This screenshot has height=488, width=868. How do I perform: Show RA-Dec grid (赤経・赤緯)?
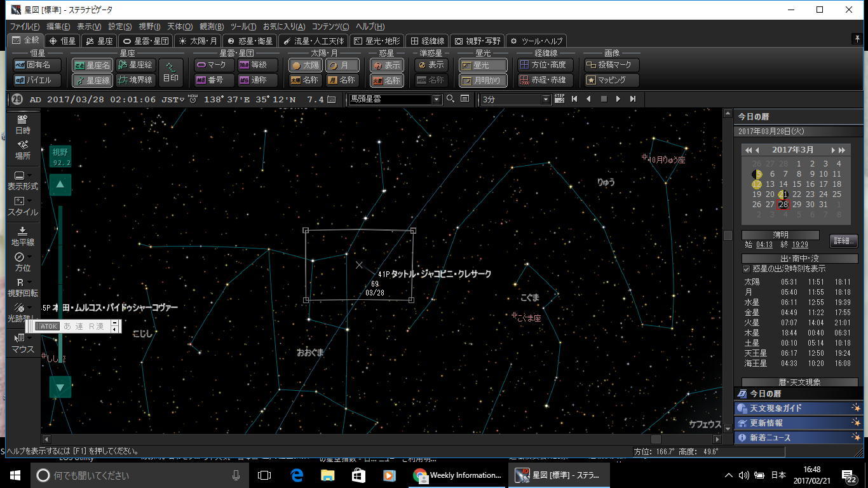tap(546, 80)
